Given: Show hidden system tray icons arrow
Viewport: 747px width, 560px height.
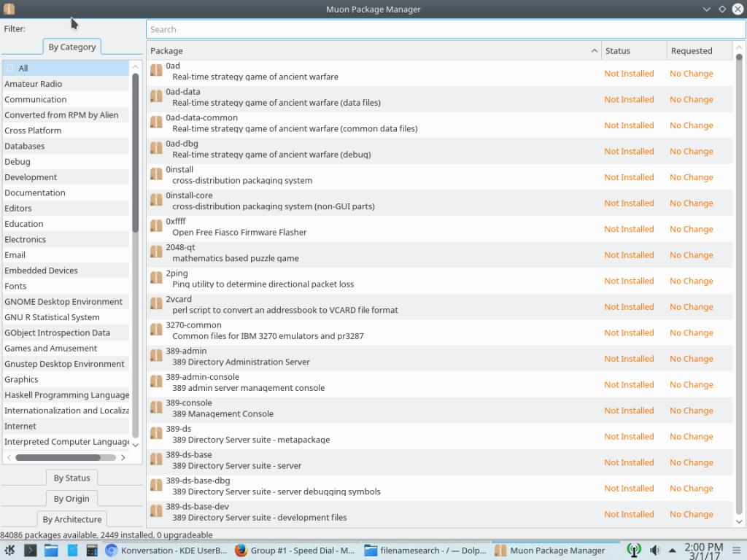Looking at the screenshot, I should (672, 551).
